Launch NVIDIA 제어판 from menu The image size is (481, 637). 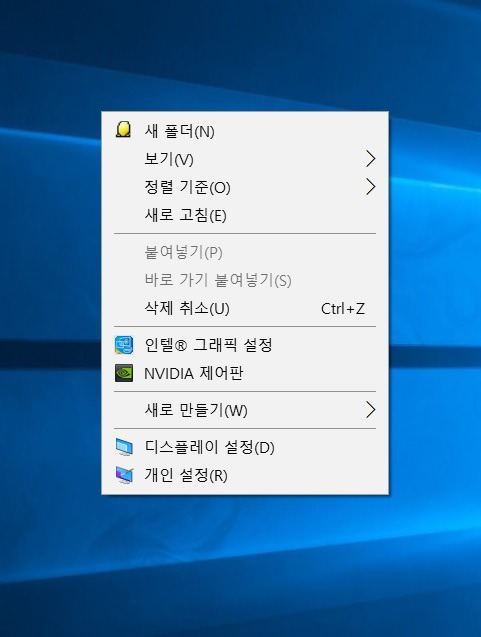tap(245, 373)
